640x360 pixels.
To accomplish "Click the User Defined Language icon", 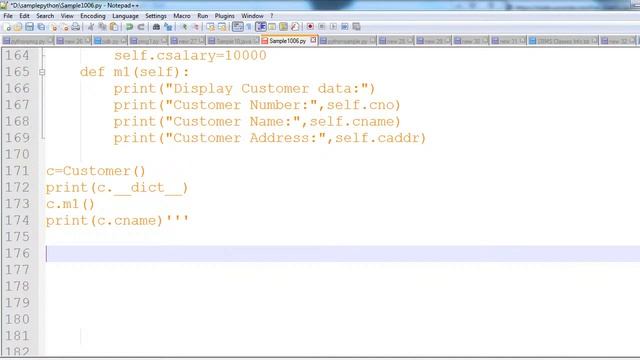I will [x=272, y=27].
